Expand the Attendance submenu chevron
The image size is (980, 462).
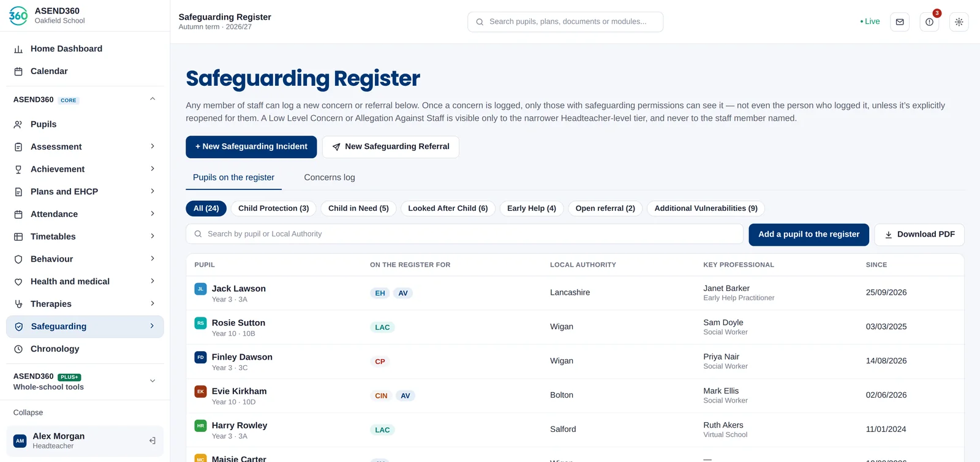[153, 214]
